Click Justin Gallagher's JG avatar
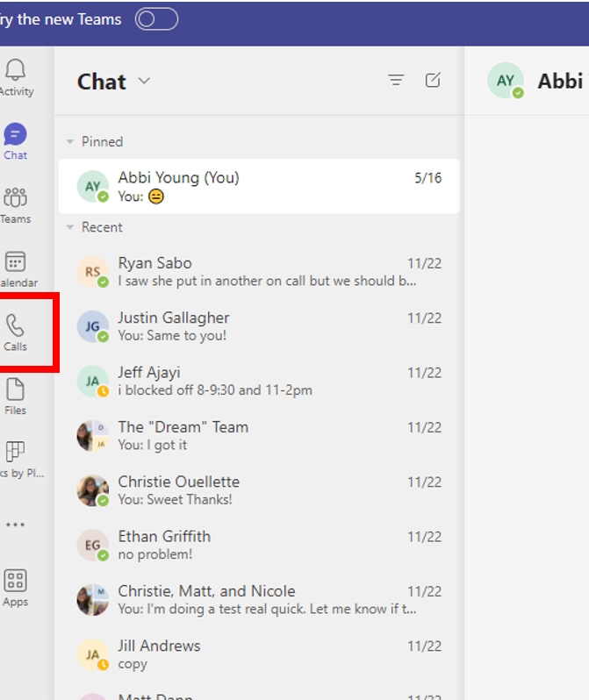Image resolution: width=589 pixels, height=700 pixels. [92, 326]
